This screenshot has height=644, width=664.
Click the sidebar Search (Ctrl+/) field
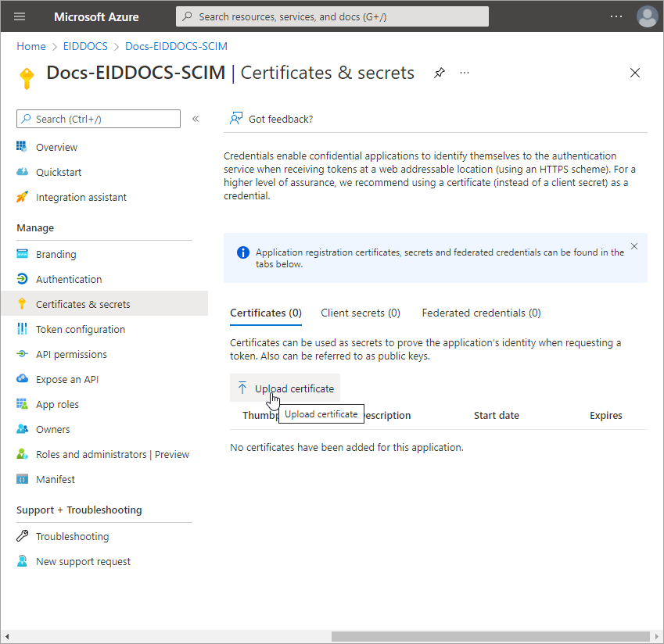coord(99,119)
